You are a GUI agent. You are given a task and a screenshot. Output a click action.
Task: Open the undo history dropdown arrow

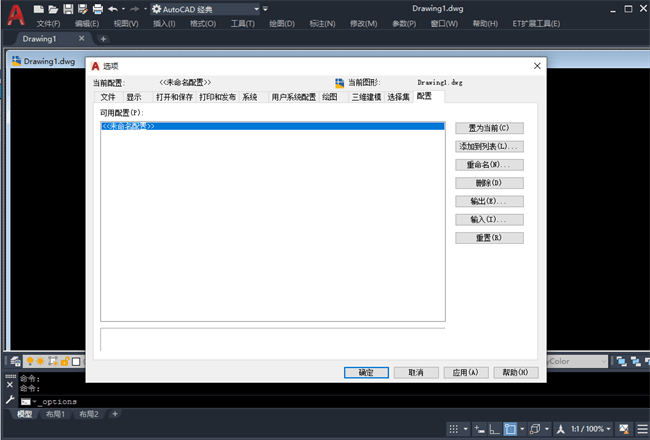pos(124,9)
